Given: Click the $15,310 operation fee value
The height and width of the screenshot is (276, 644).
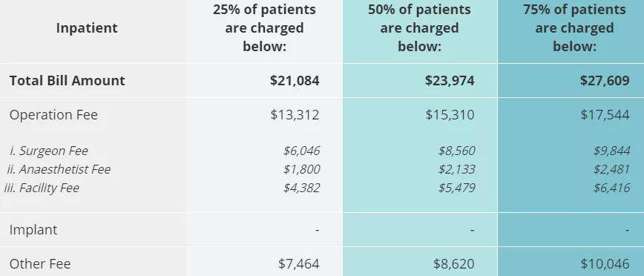Looking at the screenshot, I should [450, 114].
